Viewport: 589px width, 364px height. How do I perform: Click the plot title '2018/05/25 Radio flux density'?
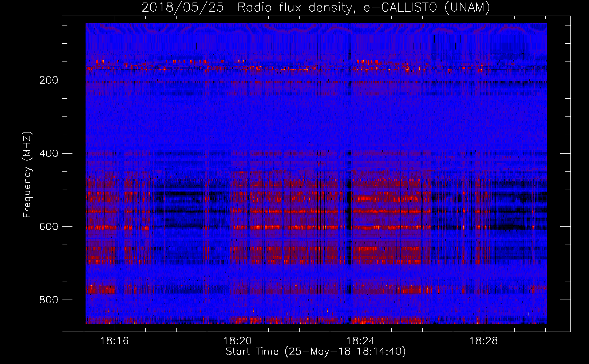(x=316, y=7)
